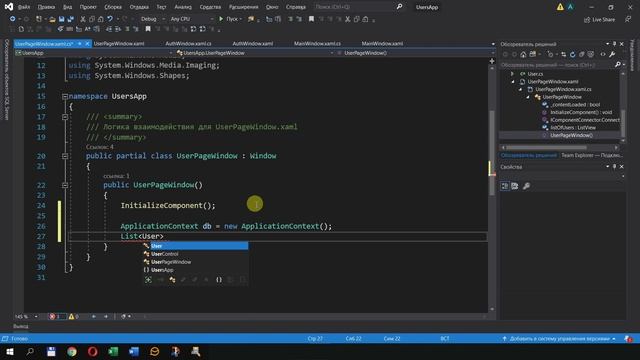
Task: Toggle auto-hide pin on the Properties panel
Action: tap(614, 167)
